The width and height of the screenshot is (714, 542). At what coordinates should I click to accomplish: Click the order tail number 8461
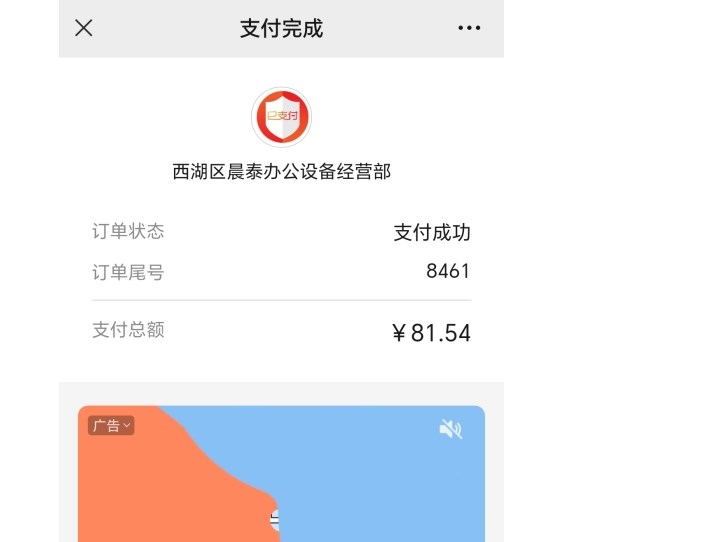point(448,271)
